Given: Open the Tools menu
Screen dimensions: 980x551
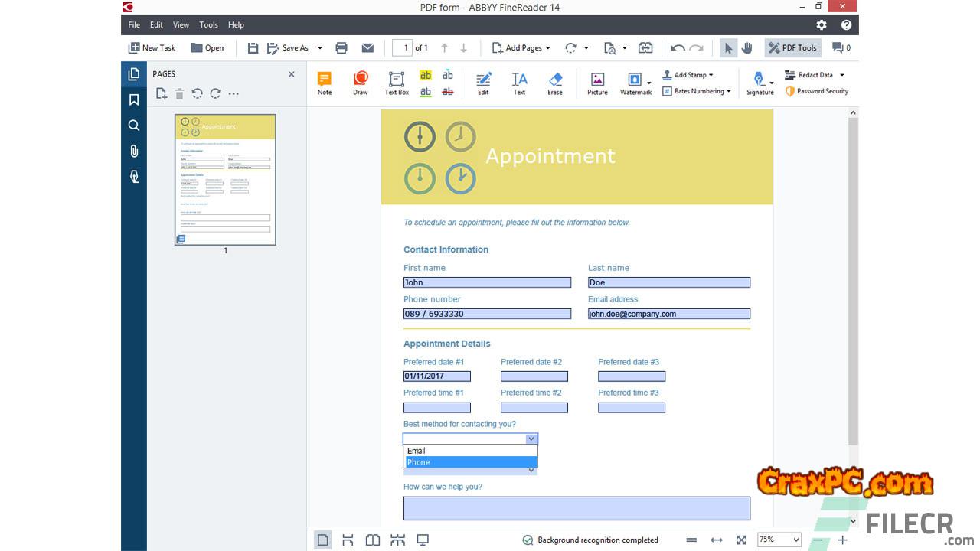Looking at the screenshot, I should pos(208,24).
